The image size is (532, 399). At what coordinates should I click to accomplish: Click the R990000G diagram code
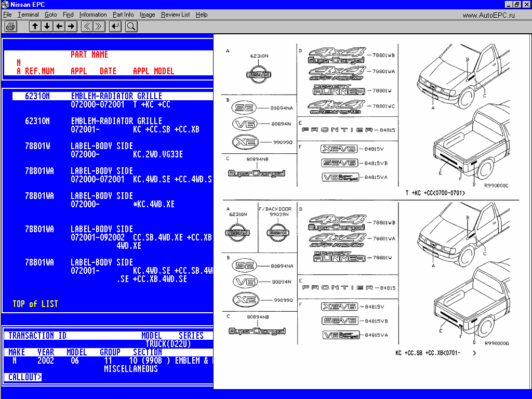497,343
